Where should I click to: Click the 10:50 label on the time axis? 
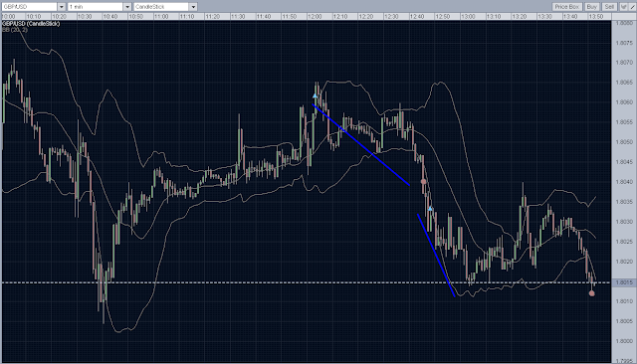135,17
